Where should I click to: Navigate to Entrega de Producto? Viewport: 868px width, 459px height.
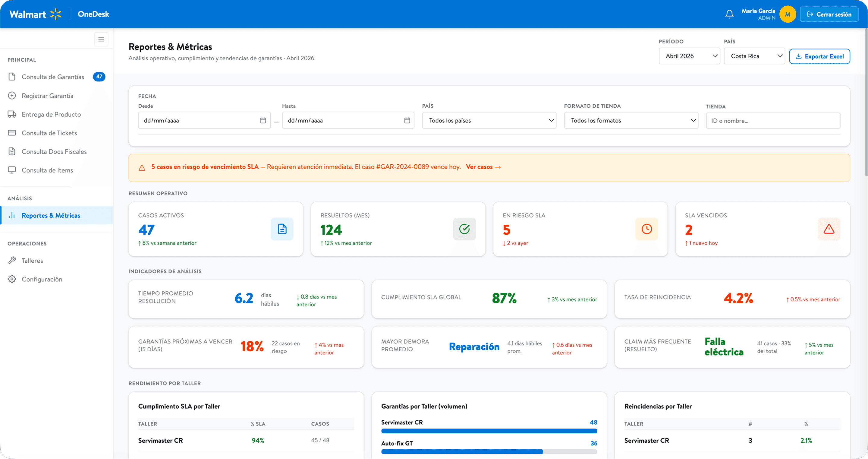[x=57, y=114]
